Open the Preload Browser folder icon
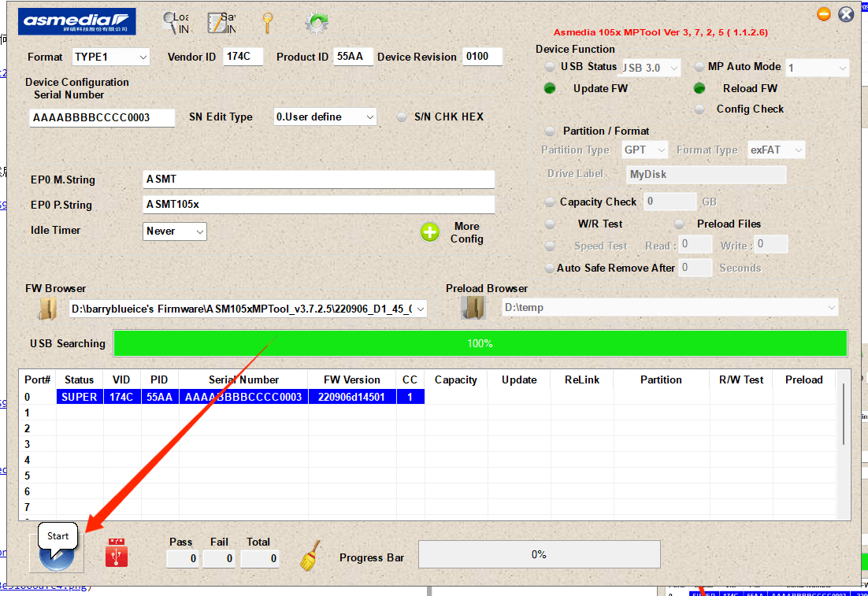 [473, 308]
